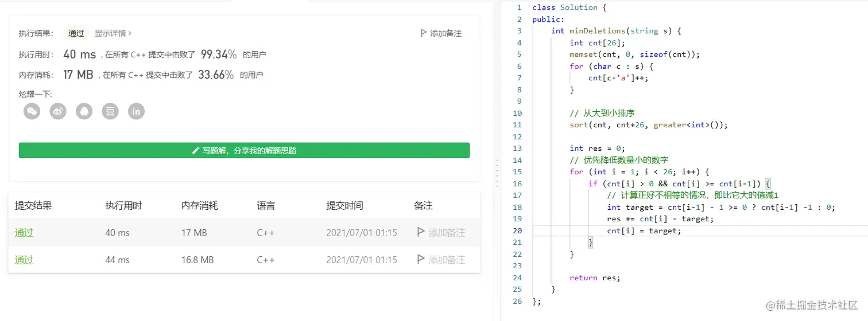Click the memset(cnt, 0, sizeof(cnt)); code line

635,54
